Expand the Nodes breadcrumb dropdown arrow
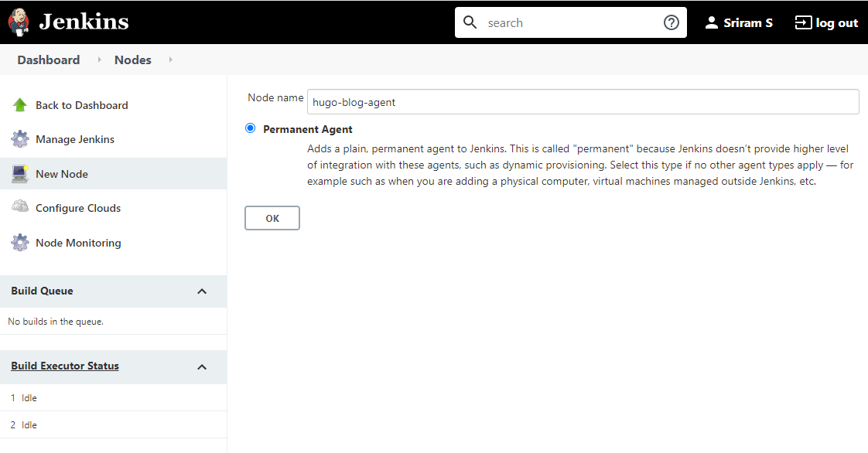The height and width of the screenshot is (453, 868). (170, 60)
